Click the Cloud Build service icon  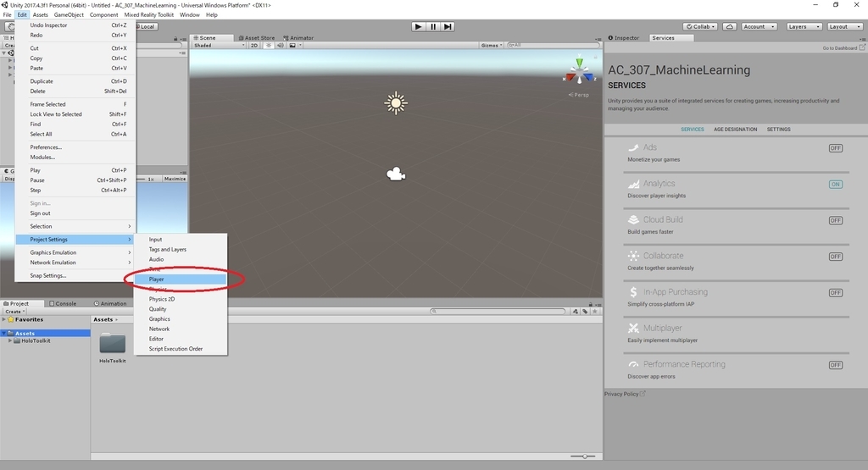(633, 219)
